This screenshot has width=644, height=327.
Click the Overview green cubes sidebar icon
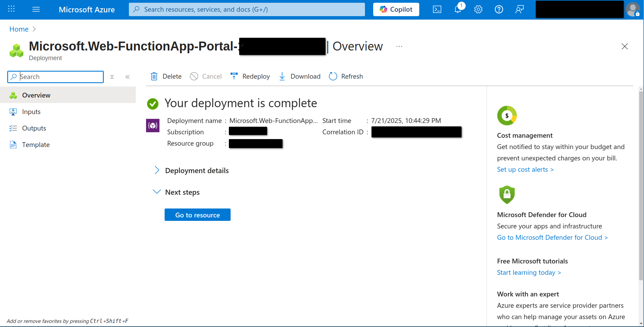13,95
